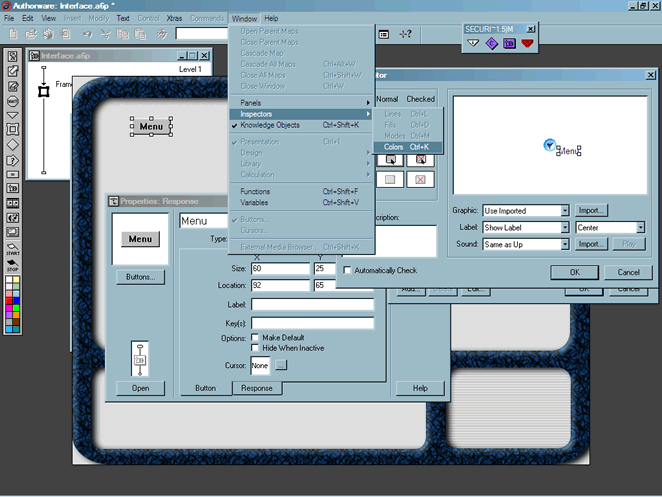Enable the Automatically Check checkbox
The image size is (662, 497).
(347, 270)
